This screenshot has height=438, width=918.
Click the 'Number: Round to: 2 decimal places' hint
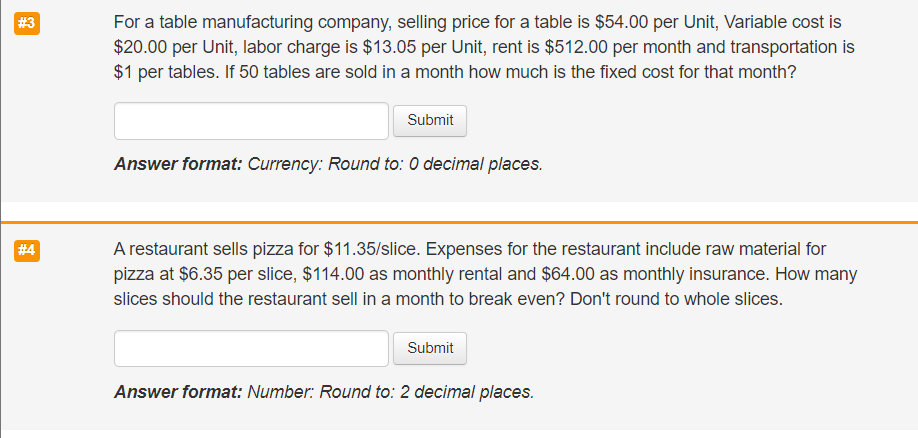coord(390,392)
